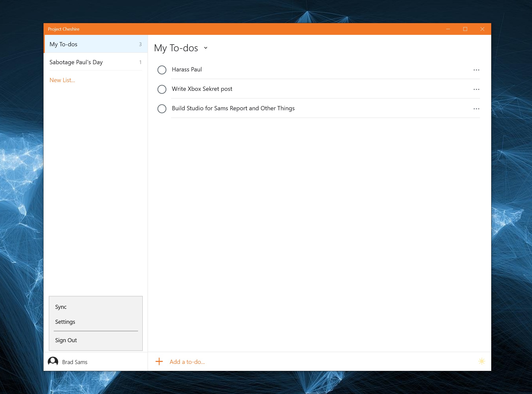Viewport: 532px width, 394px height.
Task: Click Brad Sams profile avatar
Action: click(x=53, y=361)
